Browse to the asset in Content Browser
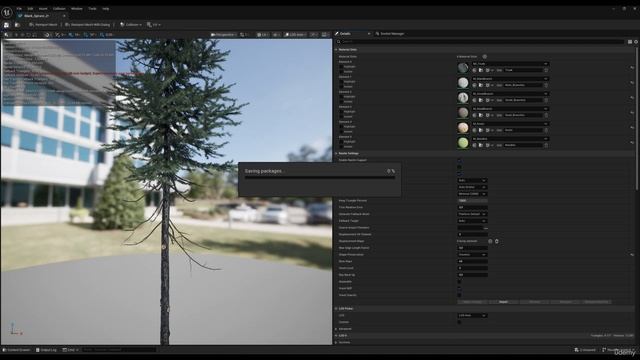This screenshot has height=360, width=640. (x=17, y=25)
